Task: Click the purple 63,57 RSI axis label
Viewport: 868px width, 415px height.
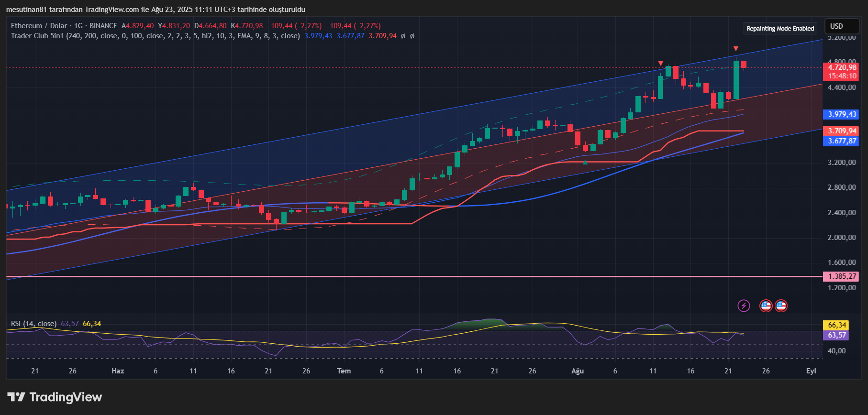Action: click(x=836, y=335)
